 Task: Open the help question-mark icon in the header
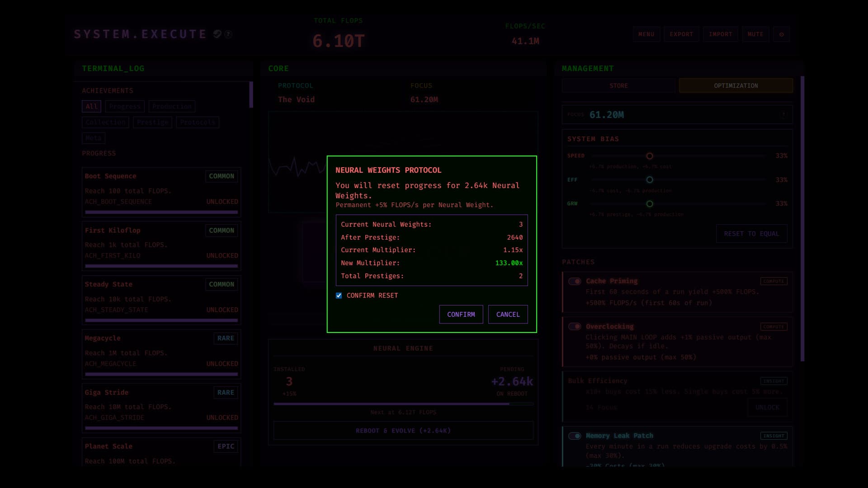(x=229, y=34)
